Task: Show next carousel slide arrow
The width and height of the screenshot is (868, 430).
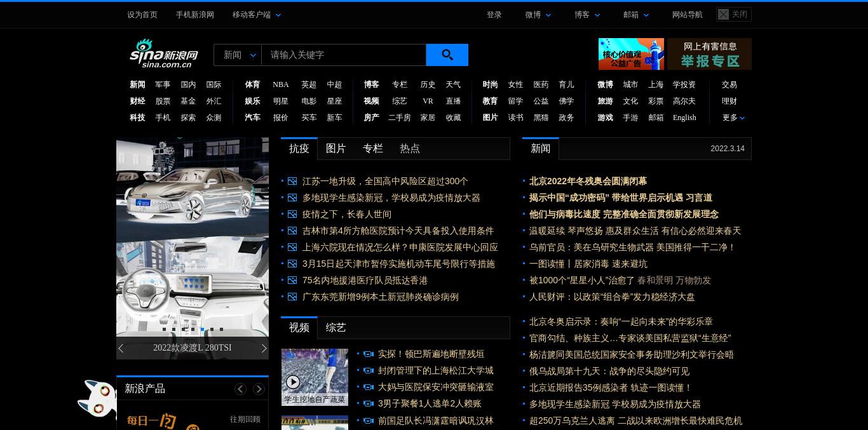Action: [264, 348]
